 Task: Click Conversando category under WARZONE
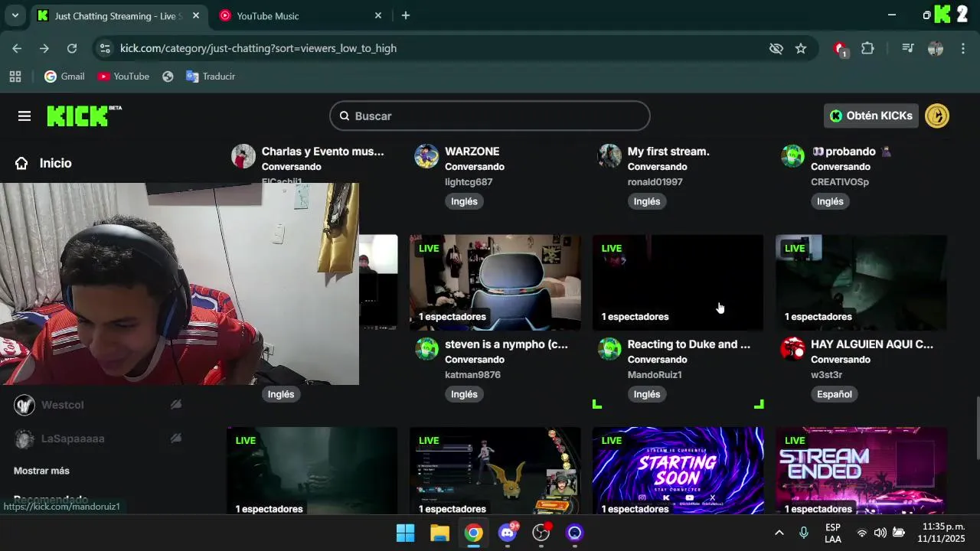(475, 167)
